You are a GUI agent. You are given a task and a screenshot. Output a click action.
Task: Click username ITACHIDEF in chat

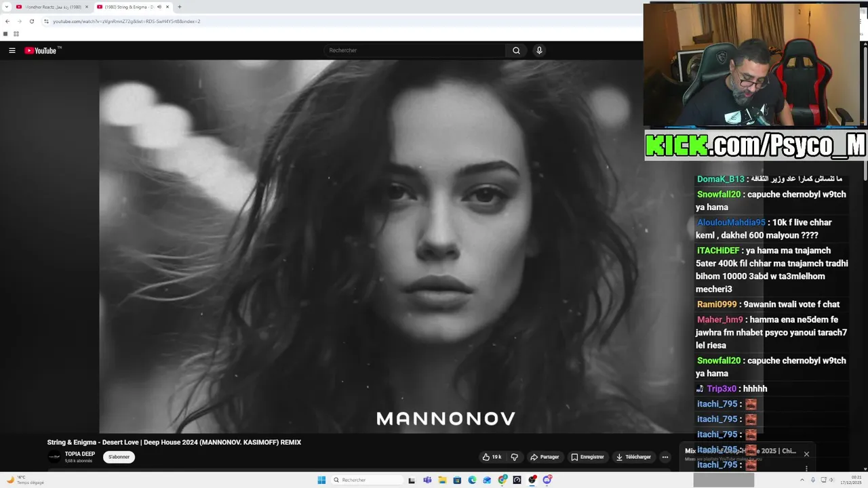pos(719,250)
